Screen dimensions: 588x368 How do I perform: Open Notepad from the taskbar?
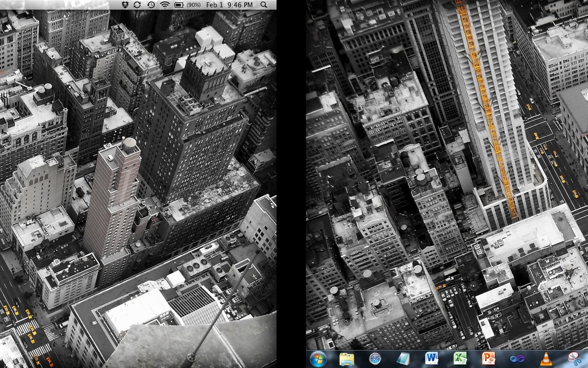click(x=403, y=359)
